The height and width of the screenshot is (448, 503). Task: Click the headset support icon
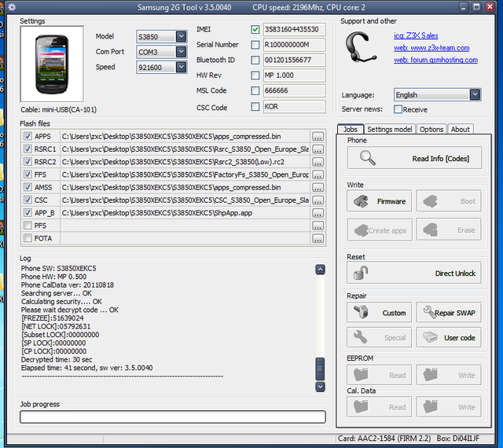(x=360, y=47)
